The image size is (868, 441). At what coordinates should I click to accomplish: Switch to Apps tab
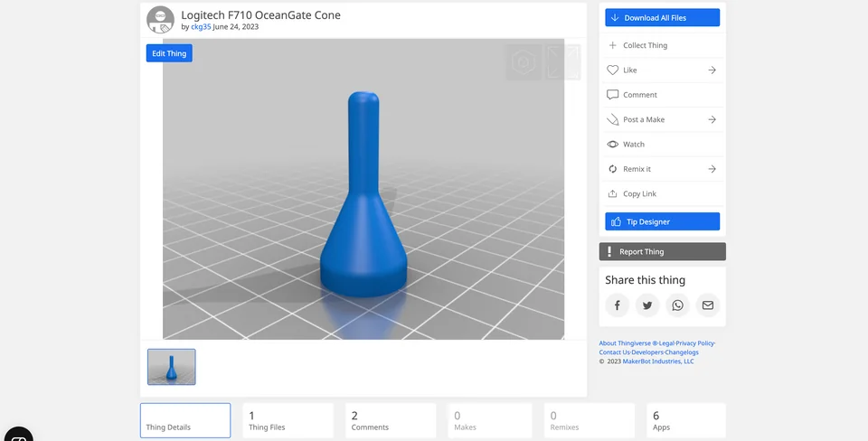pos(686,420)
